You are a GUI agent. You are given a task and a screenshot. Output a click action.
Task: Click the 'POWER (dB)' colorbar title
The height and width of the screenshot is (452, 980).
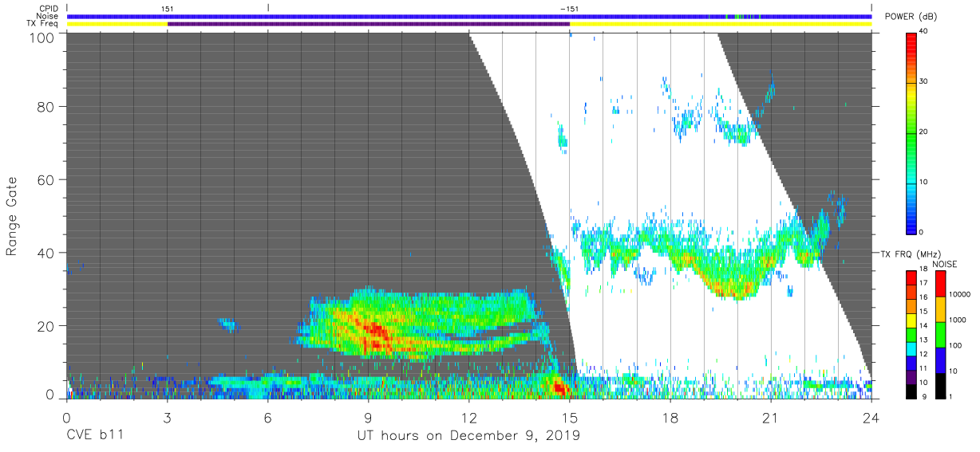click(911, 17)
